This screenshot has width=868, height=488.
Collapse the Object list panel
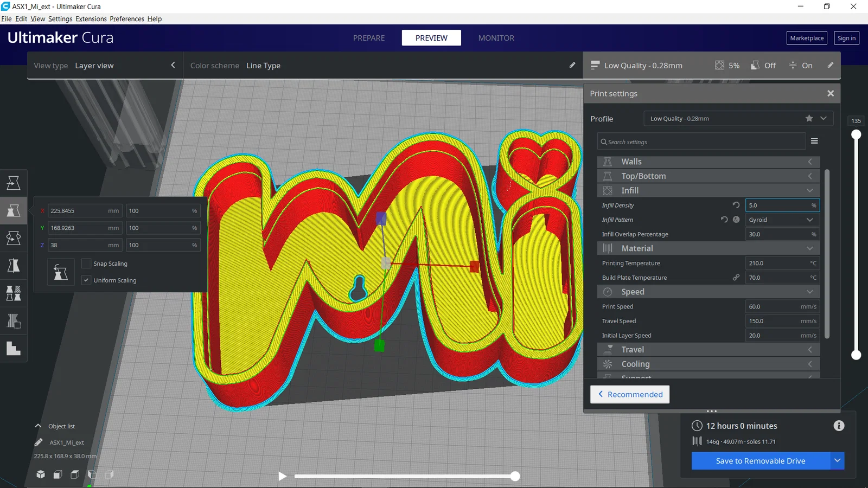(x=38, y=426)
